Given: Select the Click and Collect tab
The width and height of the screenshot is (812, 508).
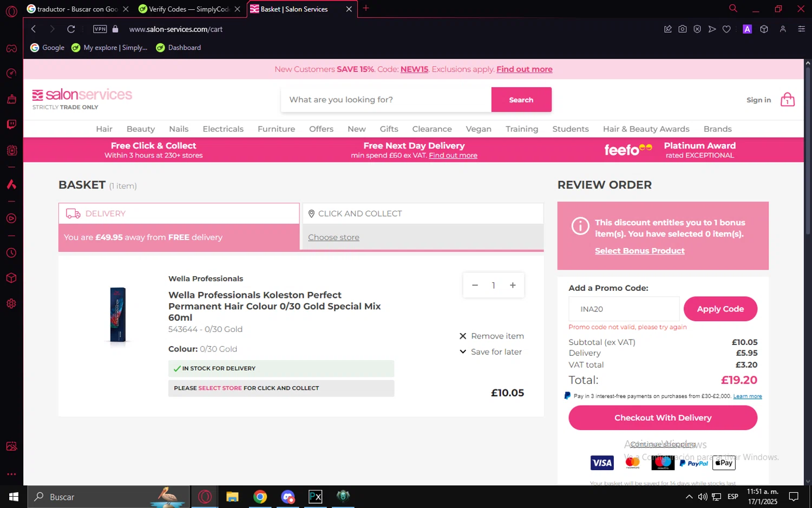Looking at the screenshot, I should click(x=423, y=213).
